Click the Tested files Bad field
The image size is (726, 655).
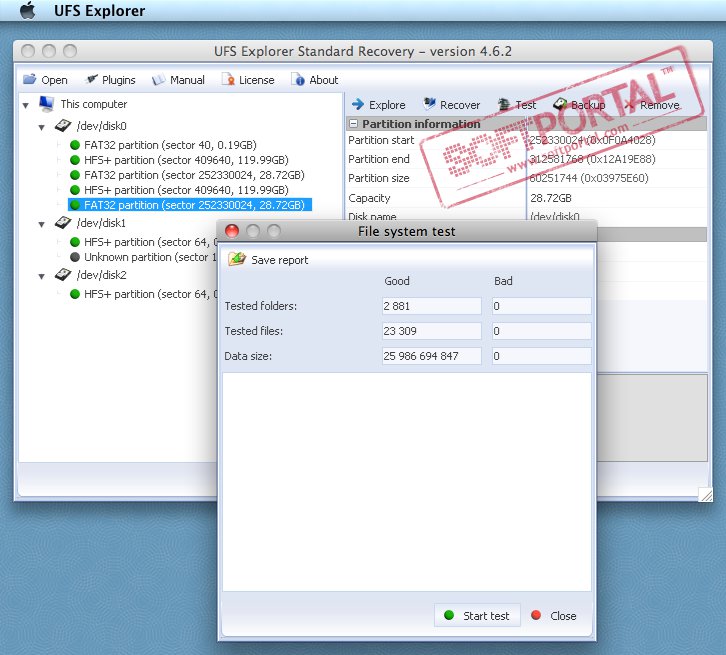(541, 331)
